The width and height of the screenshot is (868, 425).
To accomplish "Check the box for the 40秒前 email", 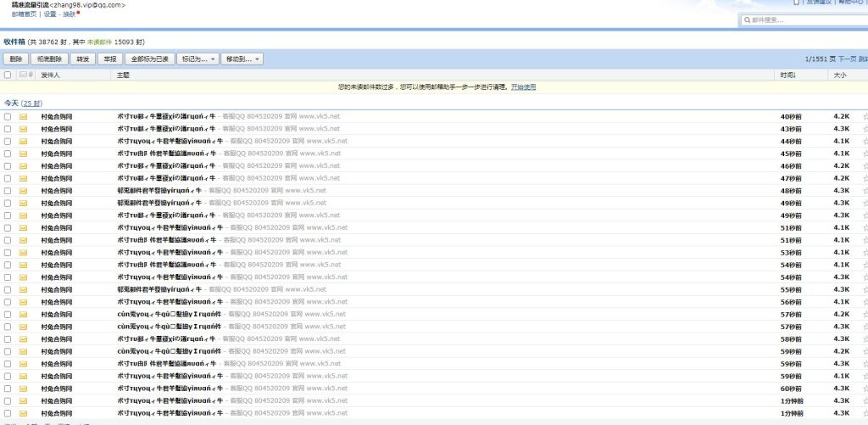I will point(8,116).
